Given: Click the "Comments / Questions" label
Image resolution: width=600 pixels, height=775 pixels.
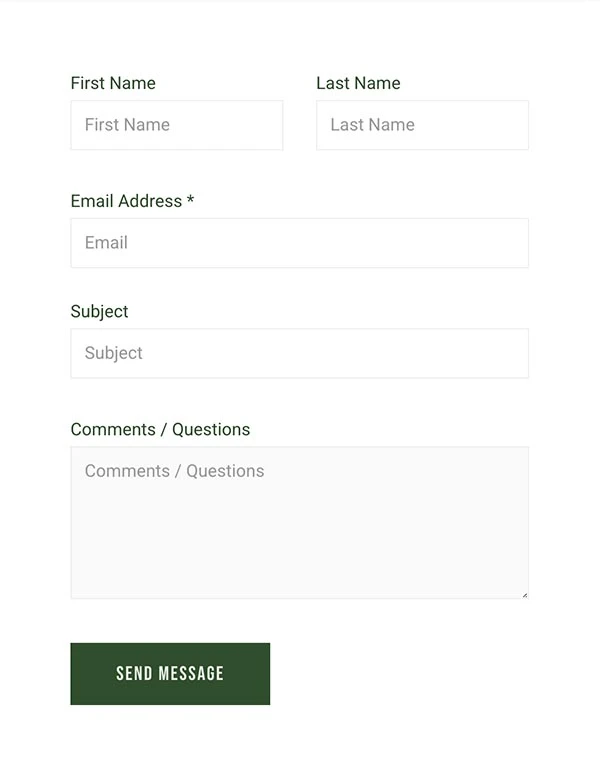Looking at the screenshot, I should (x=160, y=429).
